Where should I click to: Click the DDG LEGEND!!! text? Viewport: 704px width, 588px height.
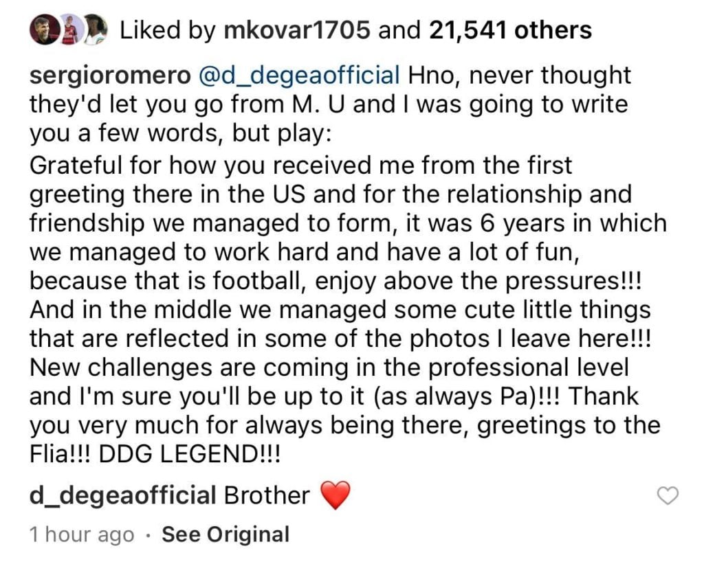pos(188,455)
